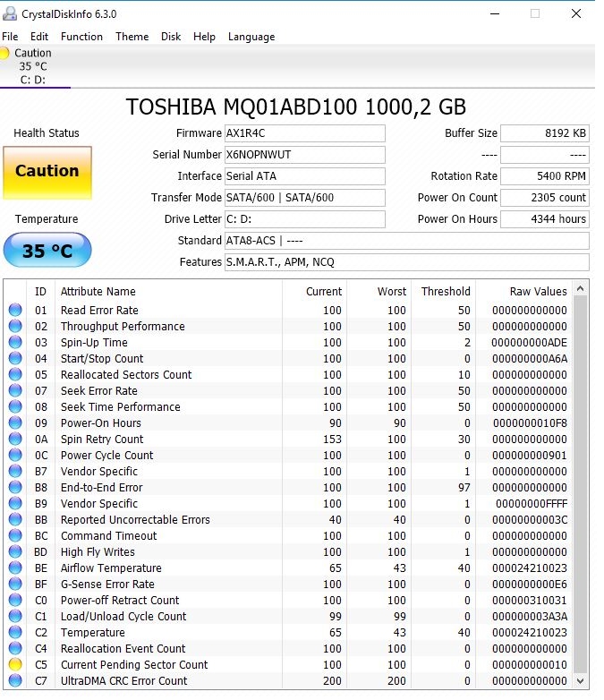Screen dimensions: 604x700
Task: Click the yellow Caution disk status icon
Action: (5, 53)
